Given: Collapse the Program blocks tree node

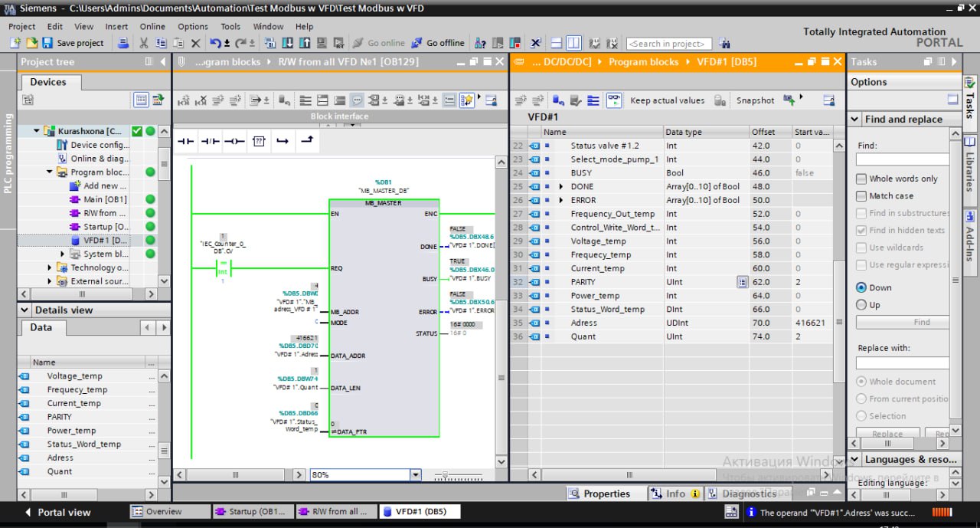Looking at the screenshot, I should [x=50, y=172].
